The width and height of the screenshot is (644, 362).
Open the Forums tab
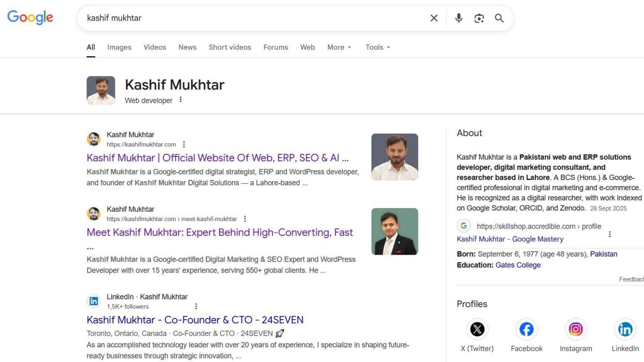click(x=275, y=47)
